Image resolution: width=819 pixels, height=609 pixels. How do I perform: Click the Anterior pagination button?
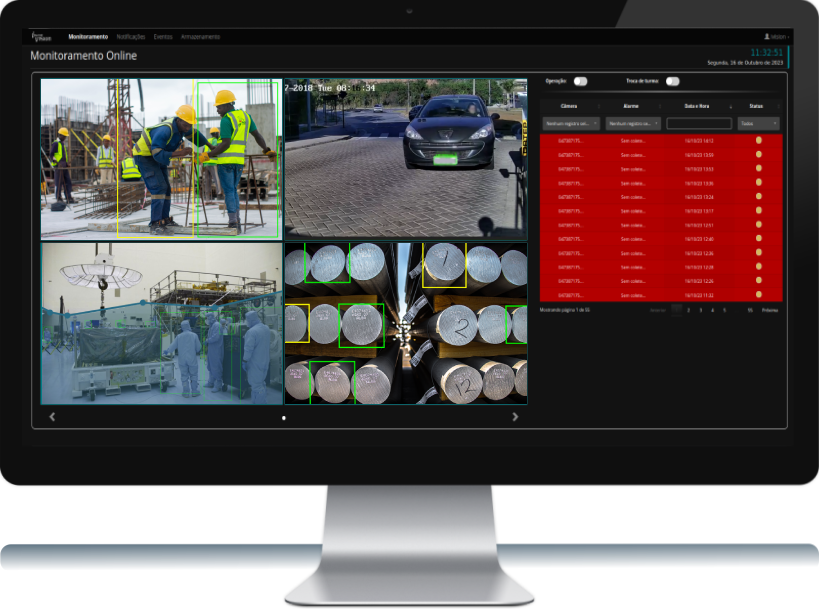point(658,310)
